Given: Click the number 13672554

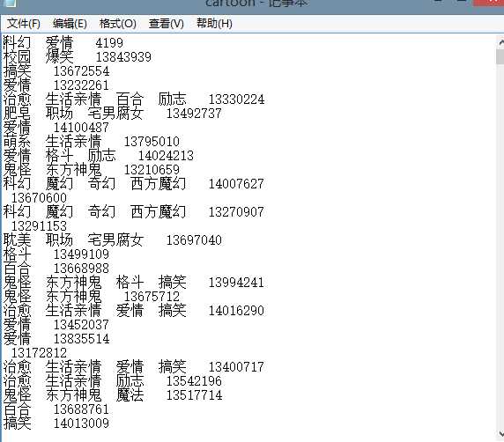Looking at the screenshot, I should pyautogui.click(x=81, y=71).
